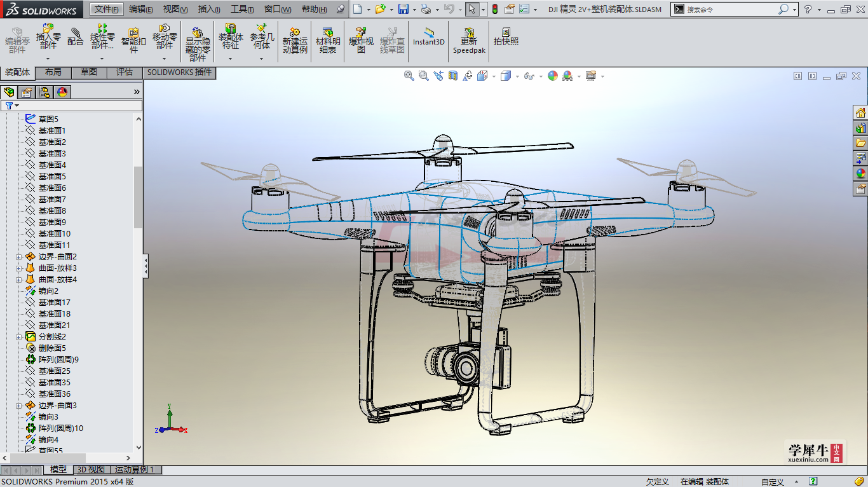Open SOLIDWORKS Resources home icon in task pane
This screenshot has height=487, width=868.
[x=860, y=113]
